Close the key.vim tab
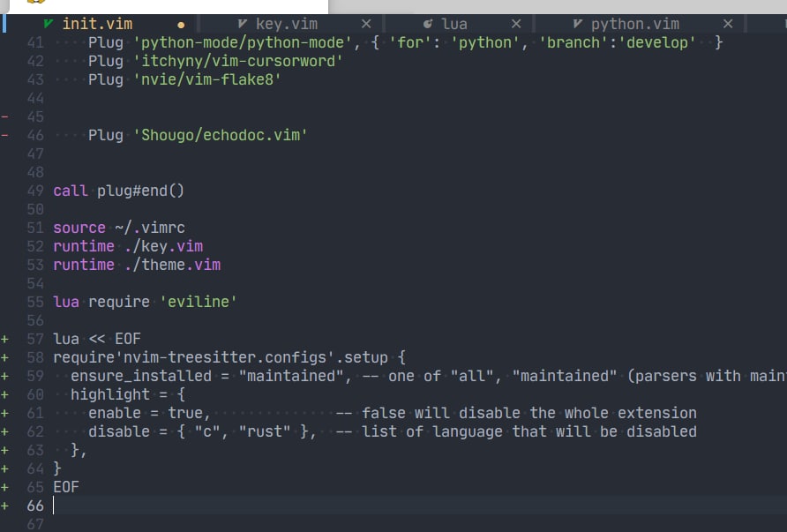 click(x=366, y=24)
